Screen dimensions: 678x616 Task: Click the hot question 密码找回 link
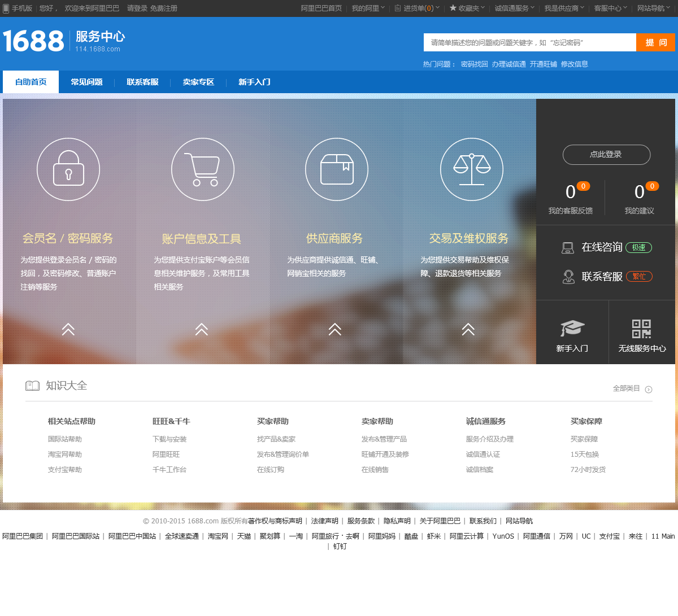pyautogui.click(x=475, y=64)
